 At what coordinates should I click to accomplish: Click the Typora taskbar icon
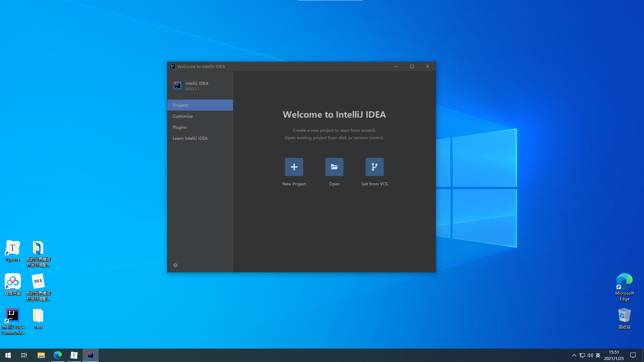click(x=74, y=355)
